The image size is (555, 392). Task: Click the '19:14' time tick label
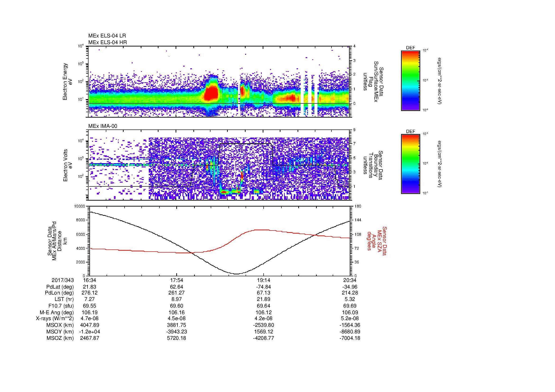coord(263,280)
